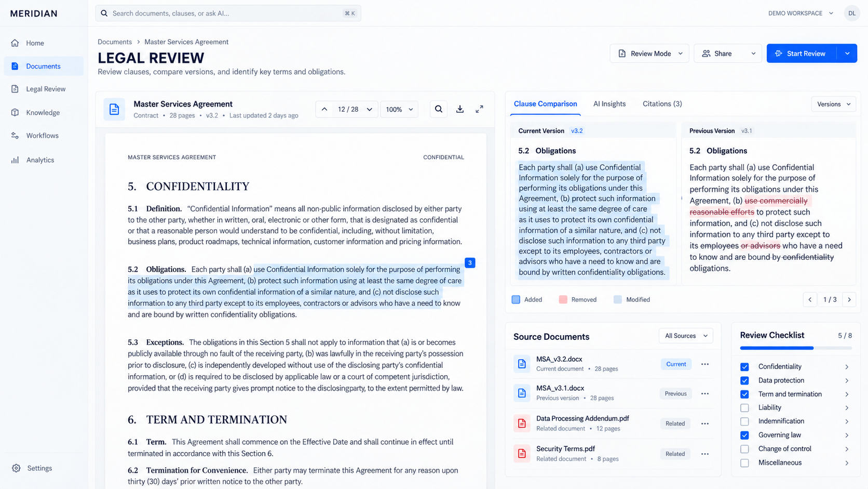Viewport: 868px width, 489px height.
Task: Click the DL user avatar
Action: pos(852,14)
